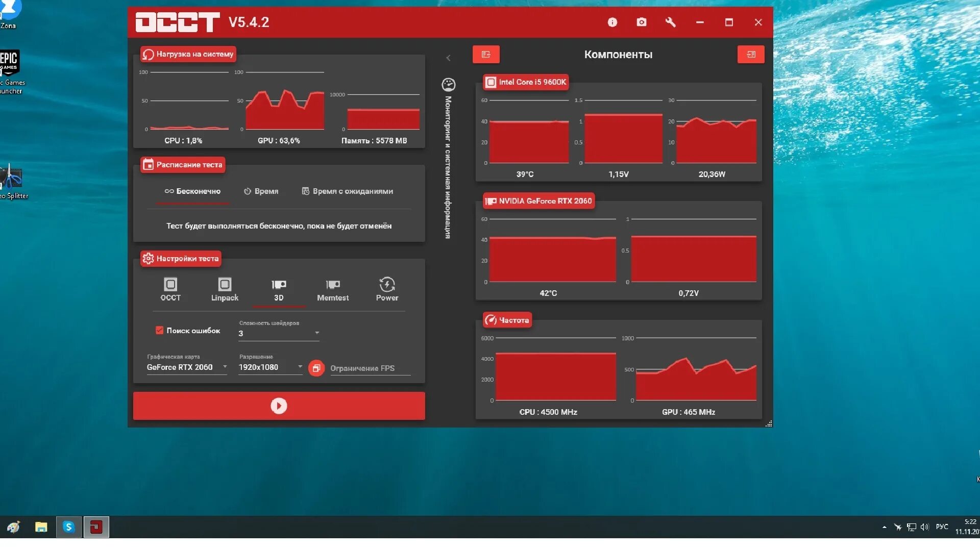This screenshot has height=551, width=980.
Task: Choose the 3D test type
Action: (x=279, y=290)
